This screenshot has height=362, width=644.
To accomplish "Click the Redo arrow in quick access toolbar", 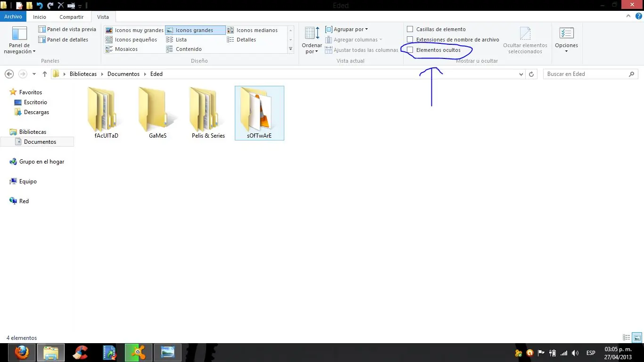I will point(50,6).
